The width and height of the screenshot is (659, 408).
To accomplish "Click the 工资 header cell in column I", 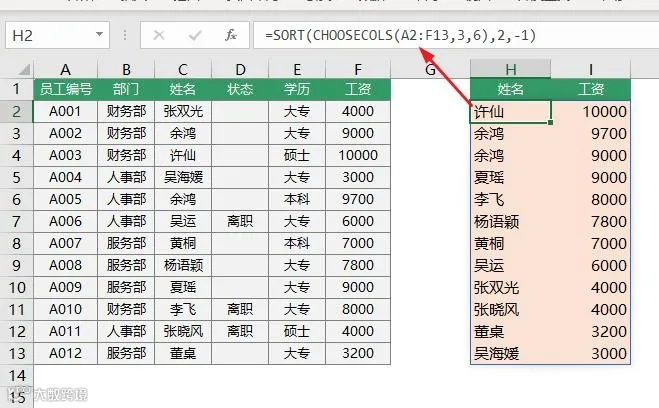I will [590, 89].
